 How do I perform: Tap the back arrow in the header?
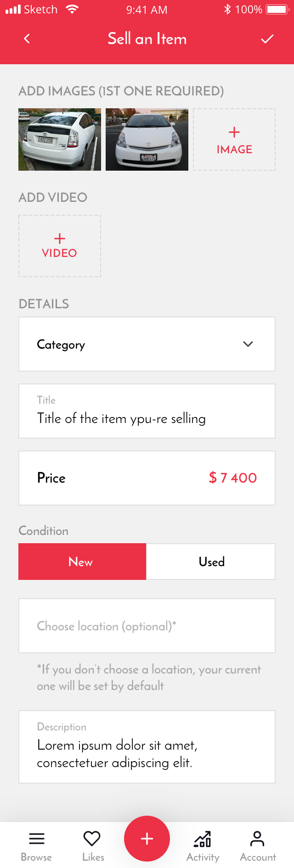[x=26, y=39]
